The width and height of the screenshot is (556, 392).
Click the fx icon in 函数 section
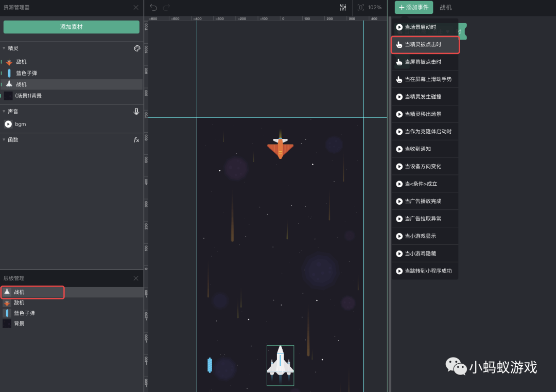[136, 140]
